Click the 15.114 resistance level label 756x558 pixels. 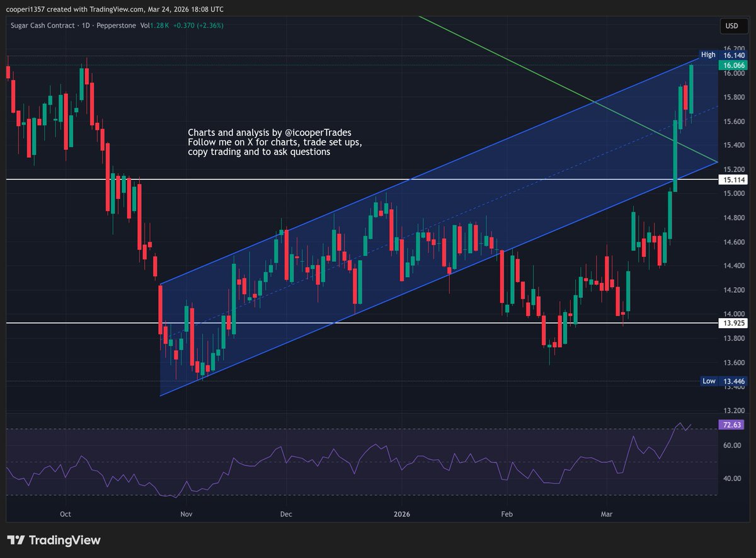(x=733, y=179)
